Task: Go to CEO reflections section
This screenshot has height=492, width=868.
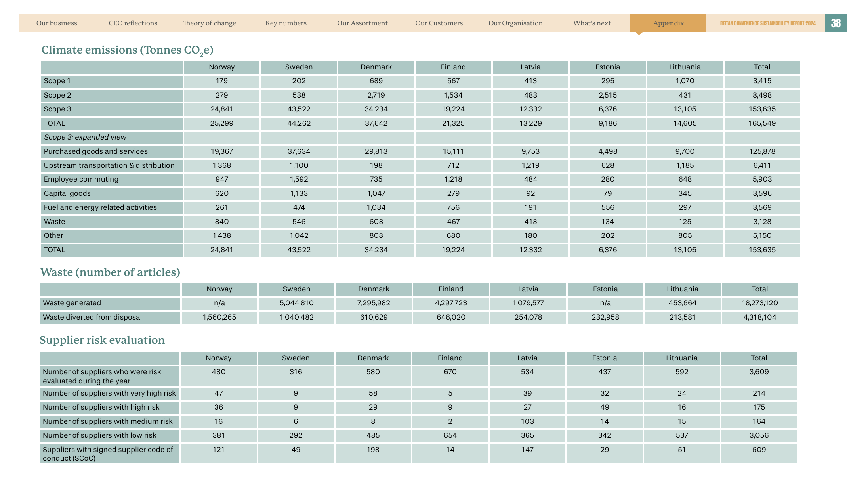Action: point(133,23)
